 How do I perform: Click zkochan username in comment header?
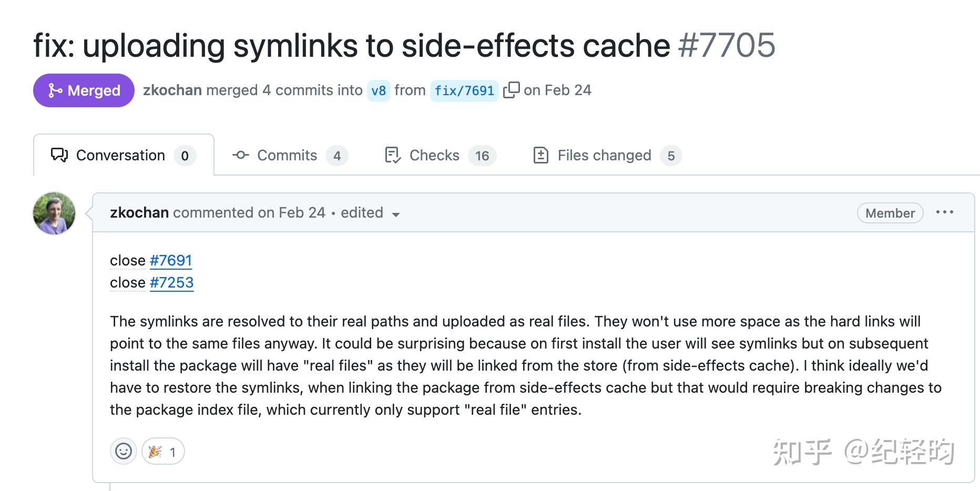[x=139, y=212]
